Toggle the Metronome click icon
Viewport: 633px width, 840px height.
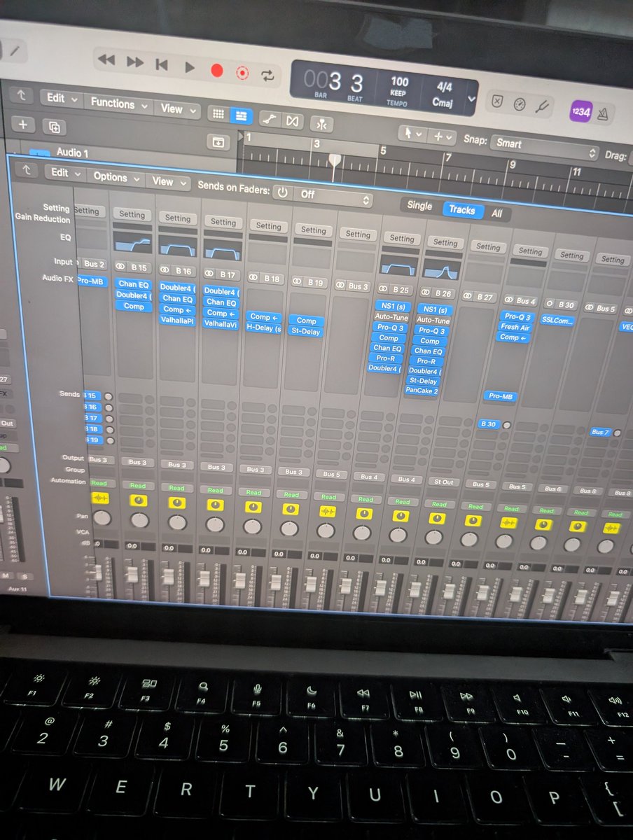pyautogui.click(x=604, y=113)
